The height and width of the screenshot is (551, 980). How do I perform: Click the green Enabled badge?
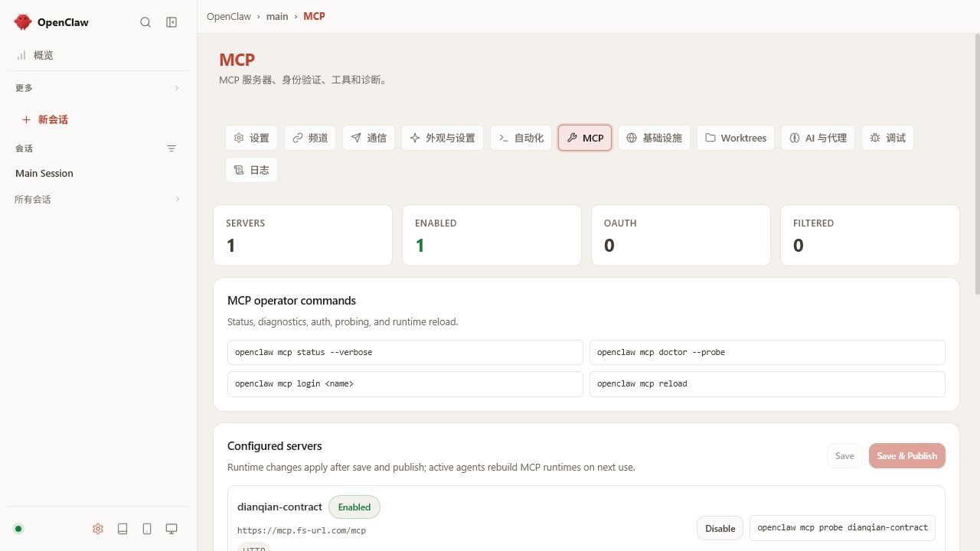pos(354,507)
